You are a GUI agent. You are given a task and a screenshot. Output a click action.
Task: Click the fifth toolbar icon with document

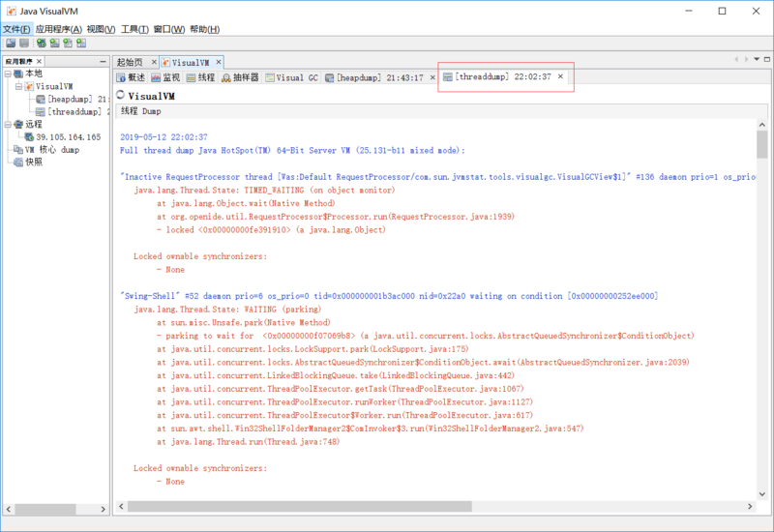pyautogui.click(x=68, y=43)
